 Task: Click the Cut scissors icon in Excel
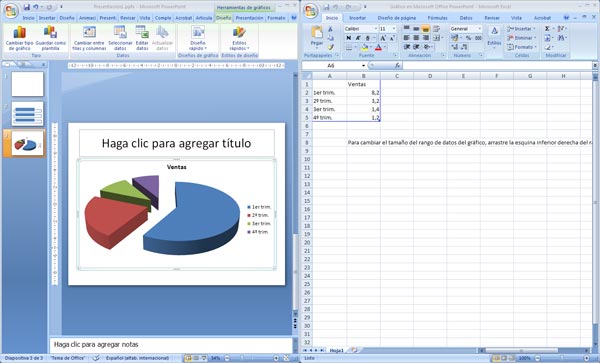pos(331,29)
